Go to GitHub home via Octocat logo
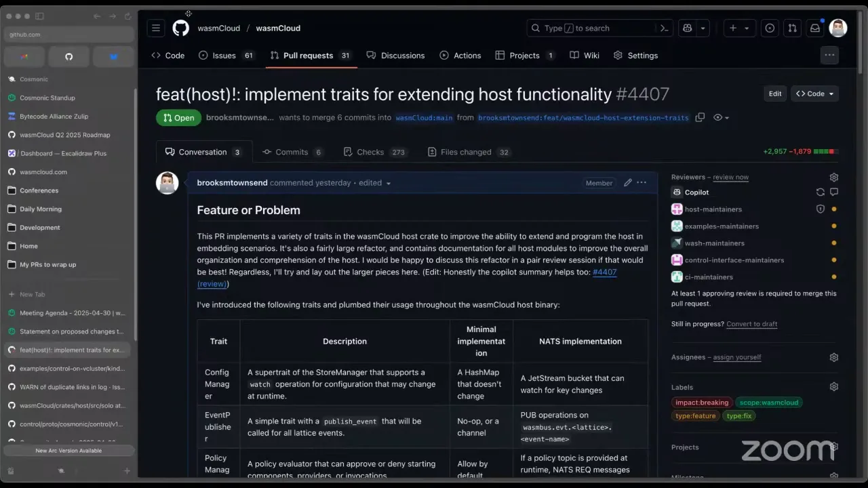868x488 pixels. 180,28
